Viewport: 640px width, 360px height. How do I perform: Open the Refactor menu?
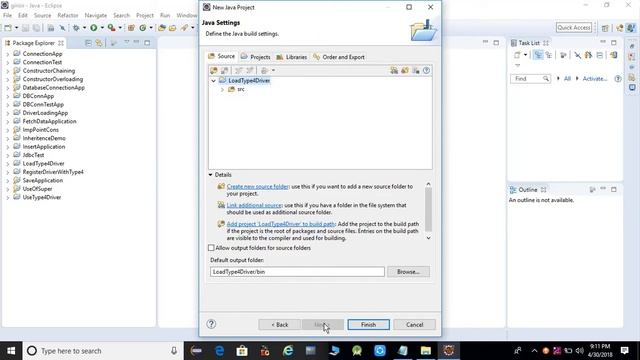(68, 15)
